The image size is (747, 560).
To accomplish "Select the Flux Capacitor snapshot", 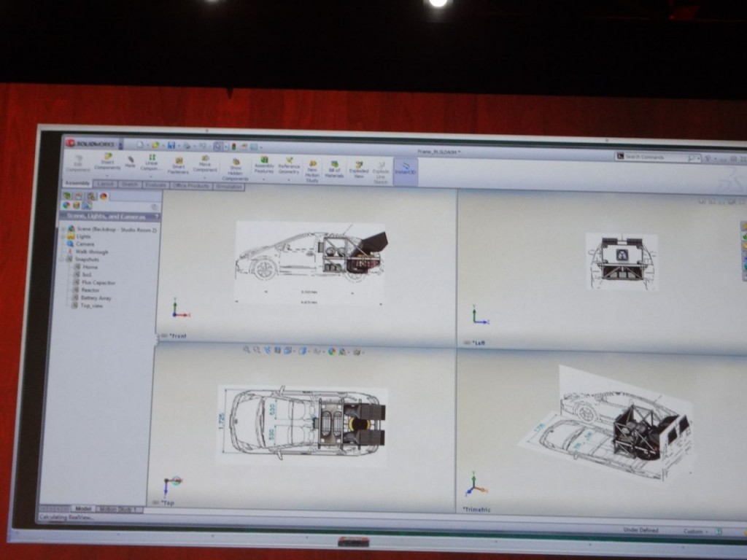I will (99, 283).
